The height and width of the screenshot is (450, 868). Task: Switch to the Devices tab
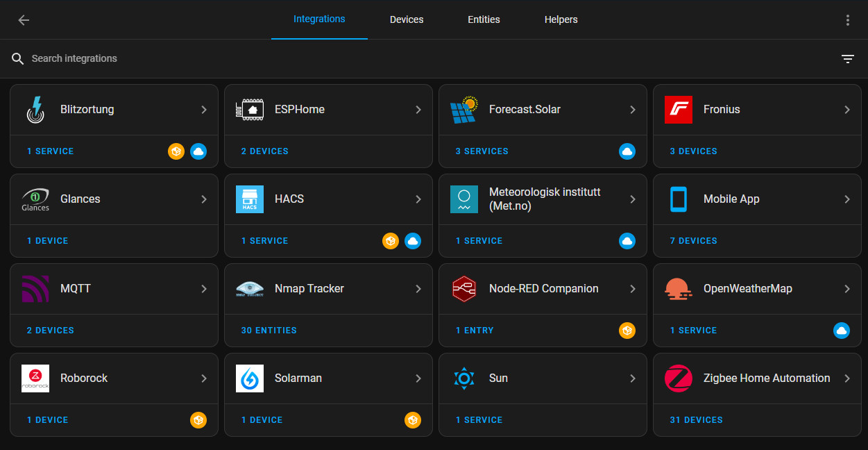pos(407,19)
